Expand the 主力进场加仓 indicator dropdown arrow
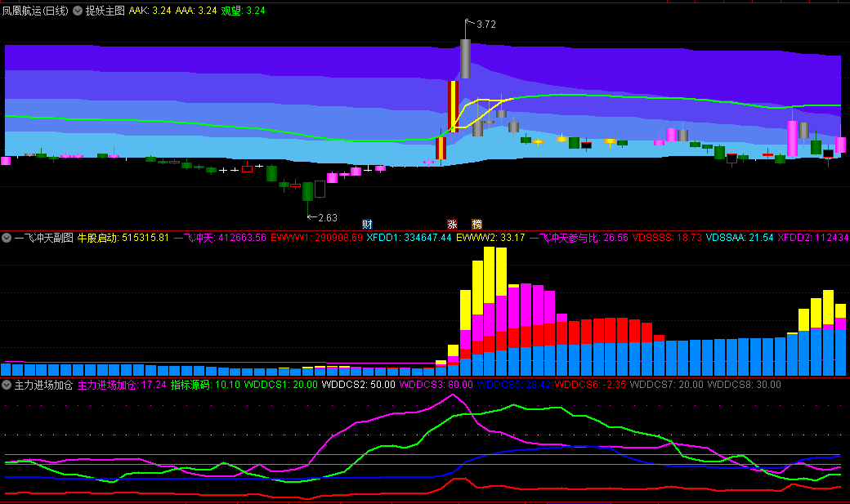Screen dimensions: 850x504 pyautogui.click(x=7, y=385)
